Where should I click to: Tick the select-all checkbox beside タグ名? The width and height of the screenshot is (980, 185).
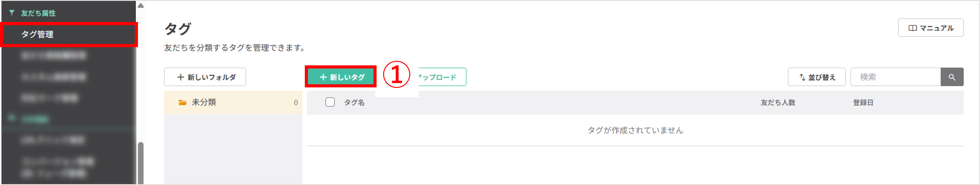pos(330,102)
